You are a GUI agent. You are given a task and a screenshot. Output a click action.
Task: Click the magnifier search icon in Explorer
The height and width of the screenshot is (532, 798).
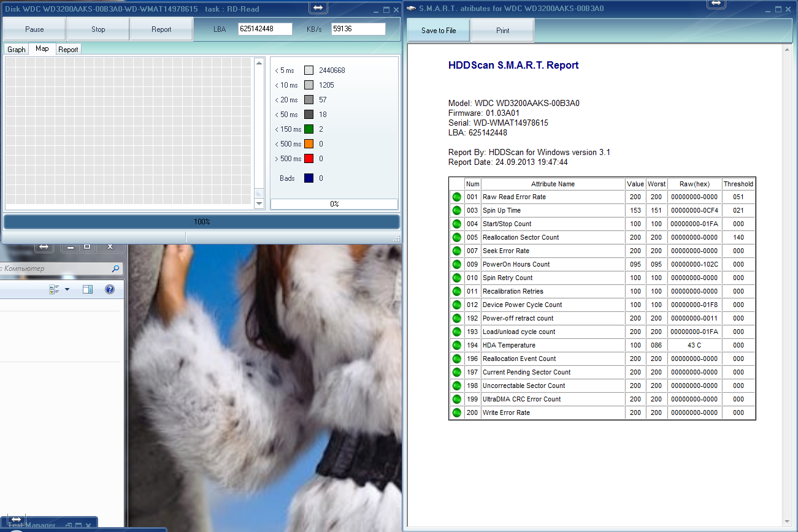115,268
